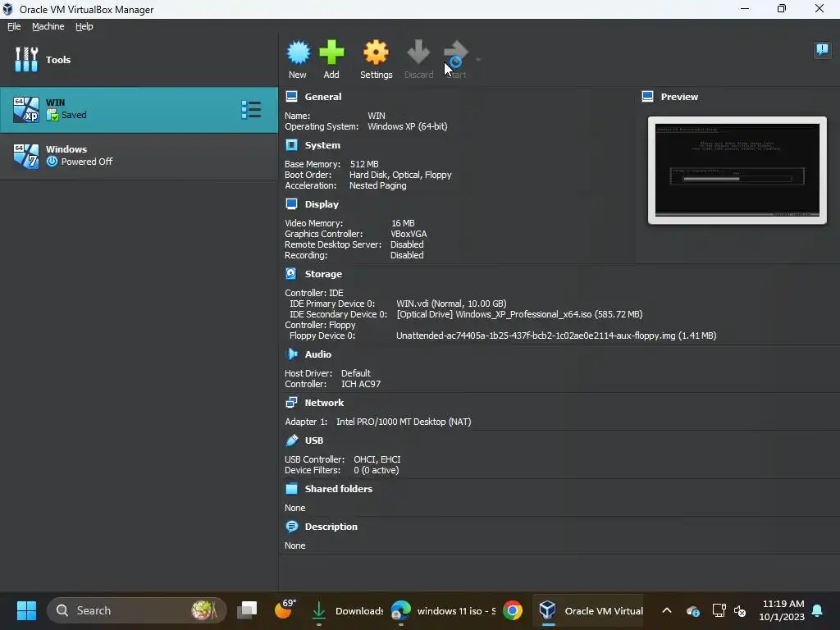
Task: Click the Display section screen icon
Action: 291,203
